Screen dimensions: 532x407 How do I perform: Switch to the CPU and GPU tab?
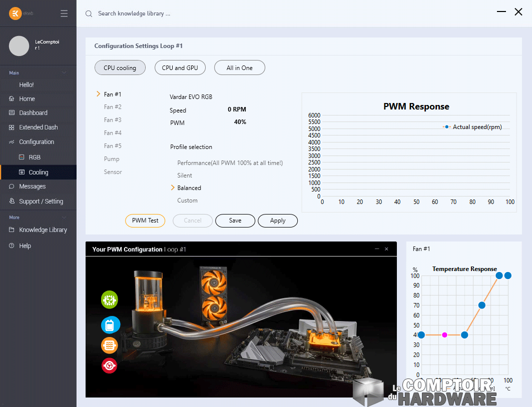180,68
